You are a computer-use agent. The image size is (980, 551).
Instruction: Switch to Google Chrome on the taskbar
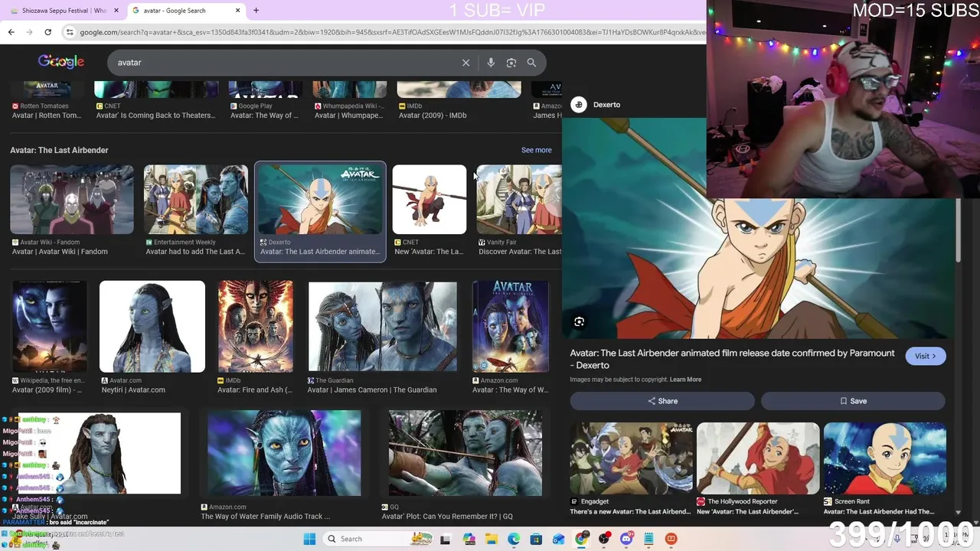[581, 539]
